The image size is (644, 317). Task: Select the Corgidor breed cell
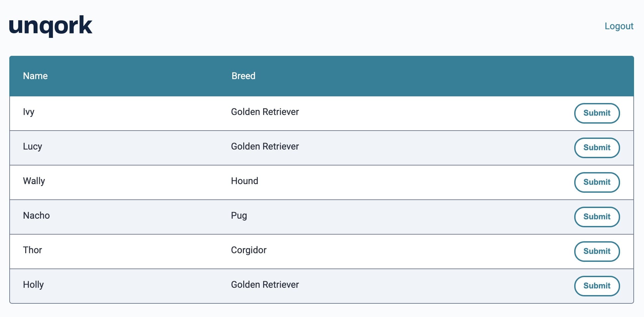pyautogui.click(x=249, y=250)
